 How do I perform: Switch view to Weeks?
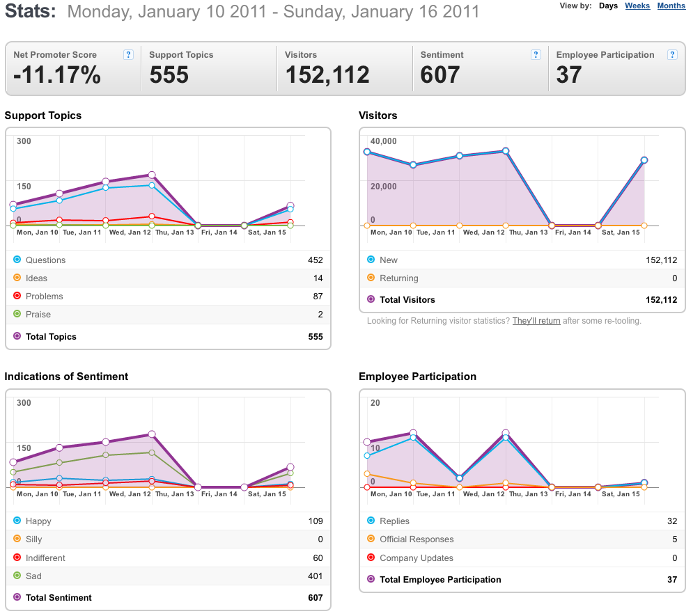pos(637,6)
